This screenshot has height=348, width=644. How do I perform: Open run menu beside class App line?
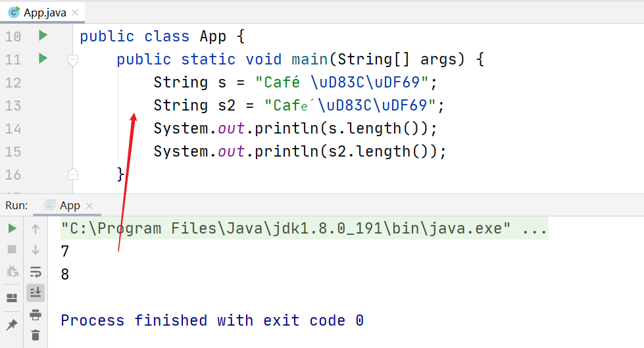point(43,36)
